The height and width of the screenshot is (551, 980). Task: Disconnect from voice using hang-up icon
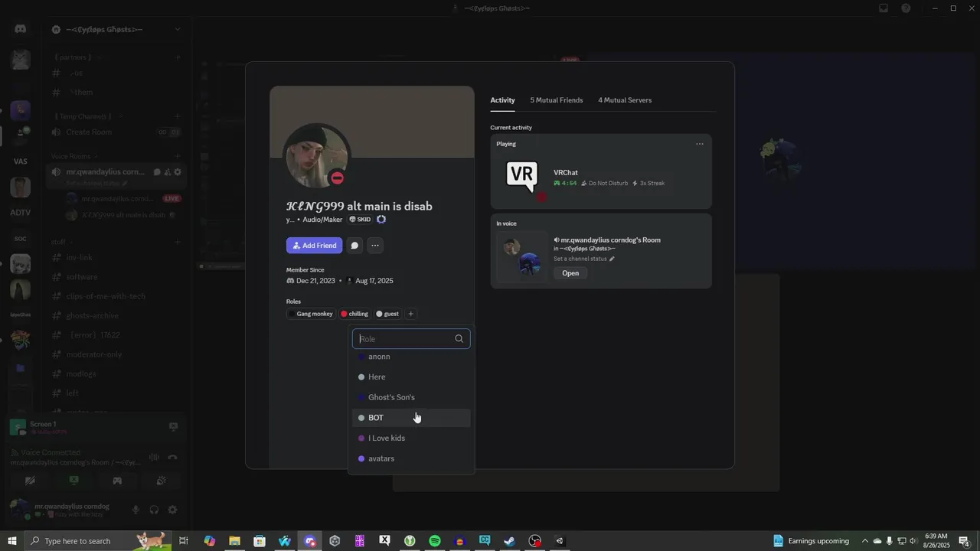(x=172, y=457)
